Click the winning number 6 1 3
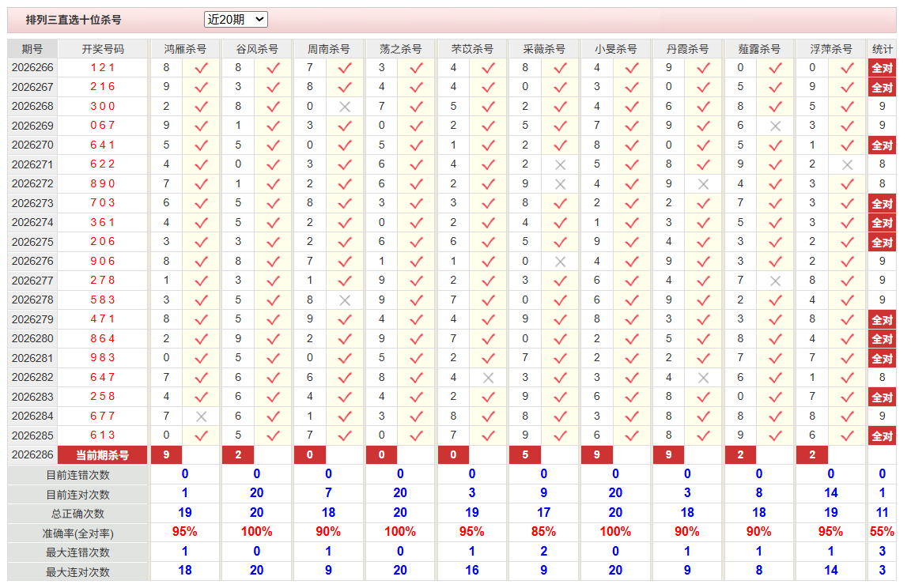 click(102, 435)
